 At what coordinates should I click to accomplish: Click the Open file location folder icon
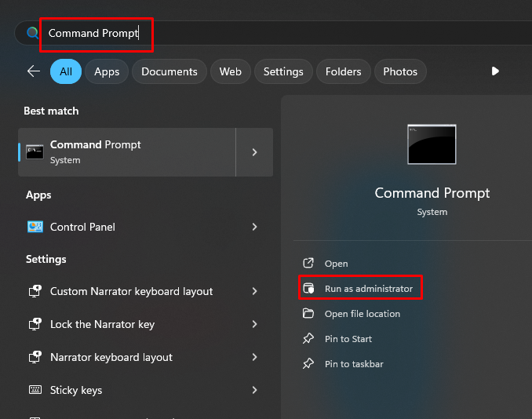click(308, 314)
